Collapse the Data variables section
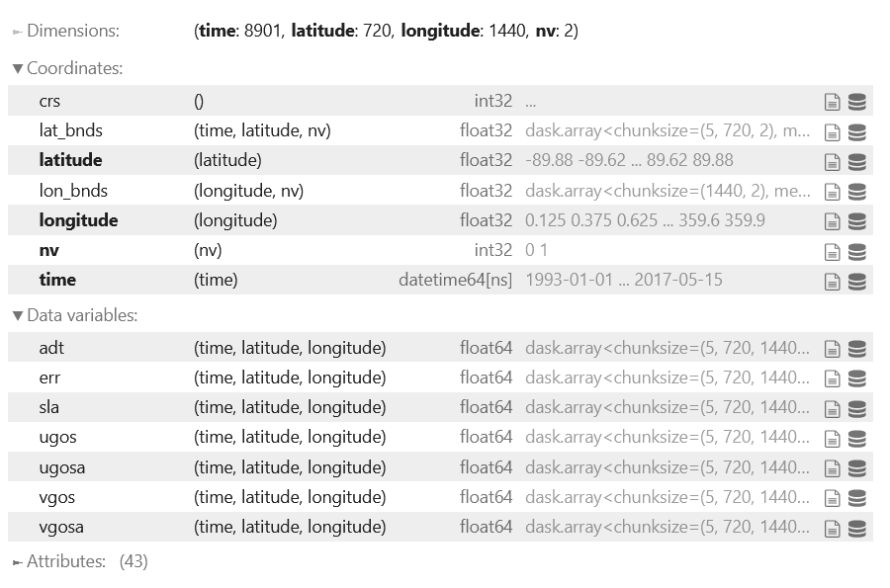The height and width of the screenshot is (588, 890). [74, 316]
